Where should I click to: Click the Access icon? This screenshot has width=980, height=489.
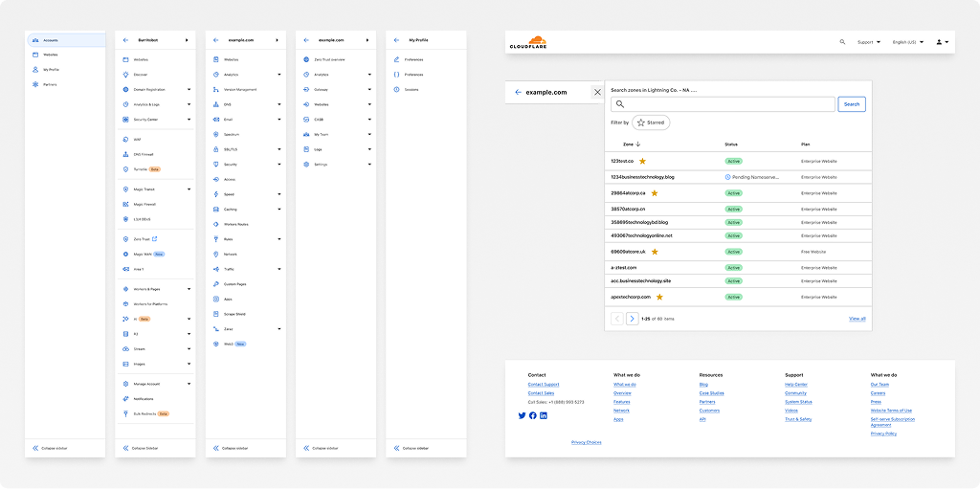coord(216,180)
